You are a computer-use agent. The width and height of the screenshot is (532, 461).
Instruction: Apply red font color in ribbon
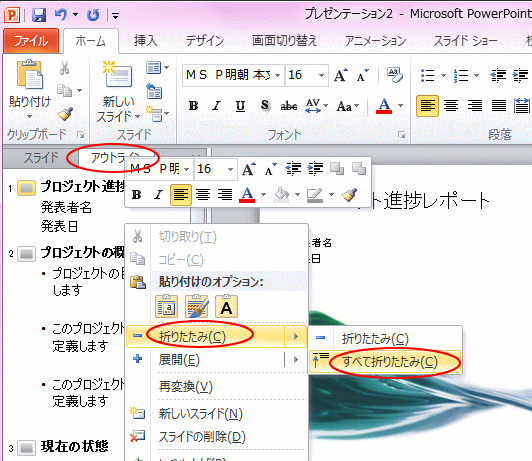click(x=384, y=106)
